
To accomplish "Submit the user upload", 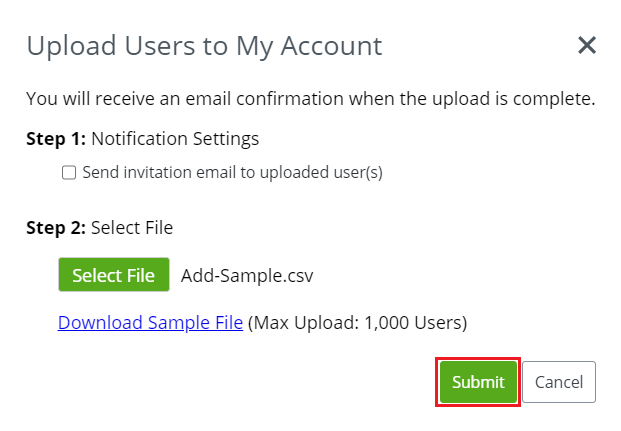I will 478,382.
